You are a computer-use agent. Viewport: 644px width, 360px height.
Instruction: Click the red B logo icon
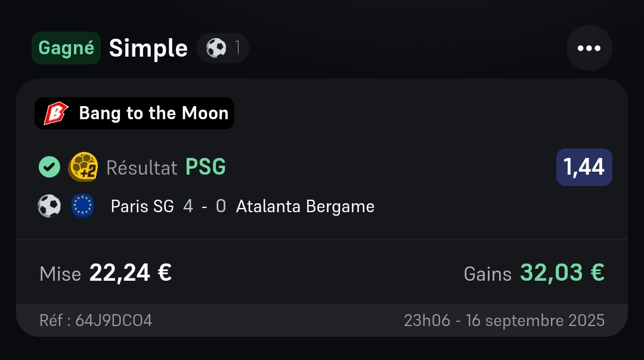click(x=56, y=113)
